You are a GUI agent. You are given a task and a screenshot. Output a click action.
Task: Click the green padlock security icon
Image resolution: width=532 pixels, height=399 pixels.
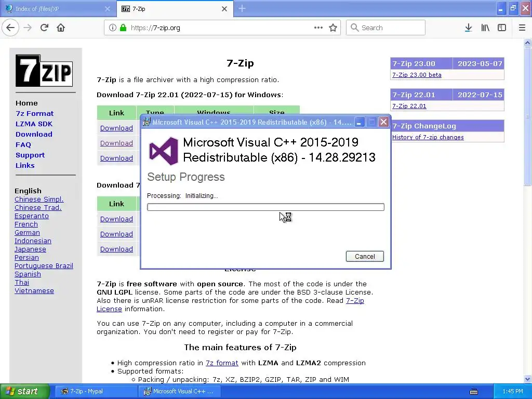123,28
